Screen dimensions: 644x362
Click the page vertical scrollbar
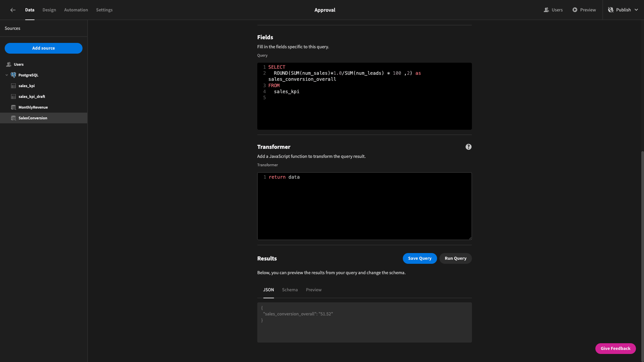pos(642,256)
